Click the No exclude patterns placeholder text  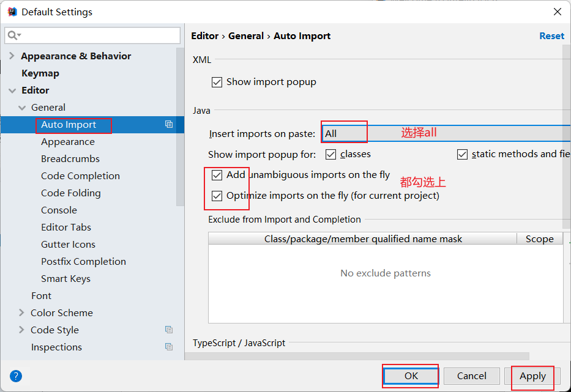coord(386,273)
